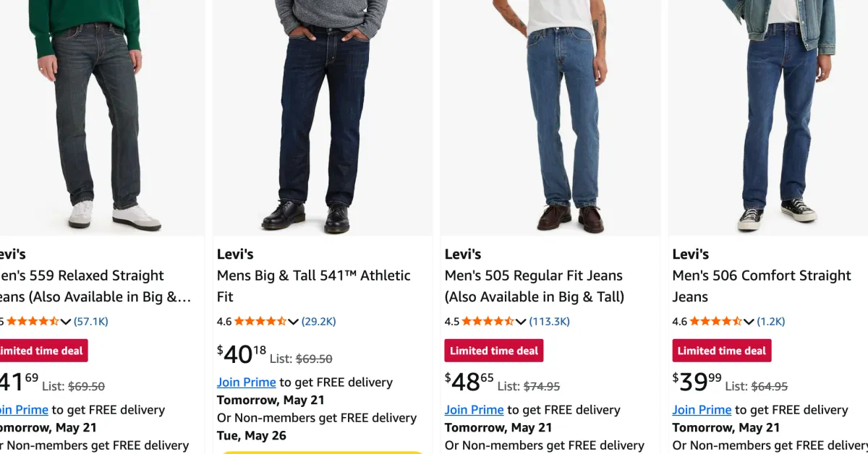The height and width of the screenshot is (454, 868).
Task: Open the 57.1K reviews link
Action: point(91,321)
